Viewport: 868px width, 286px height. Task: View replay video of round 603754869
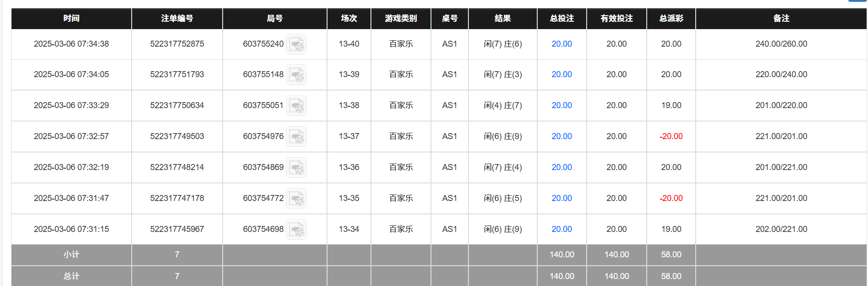pos(296,168)
